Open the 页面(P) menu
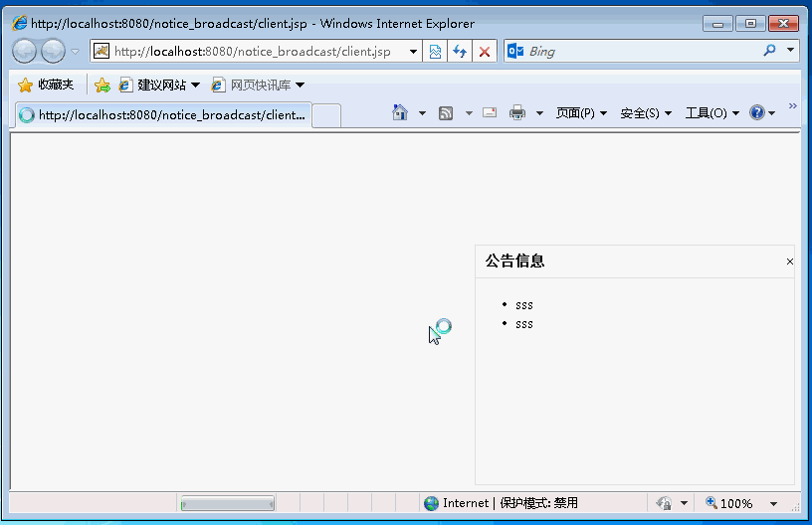Viewport: 812px width, 525px height. point(581,112)
